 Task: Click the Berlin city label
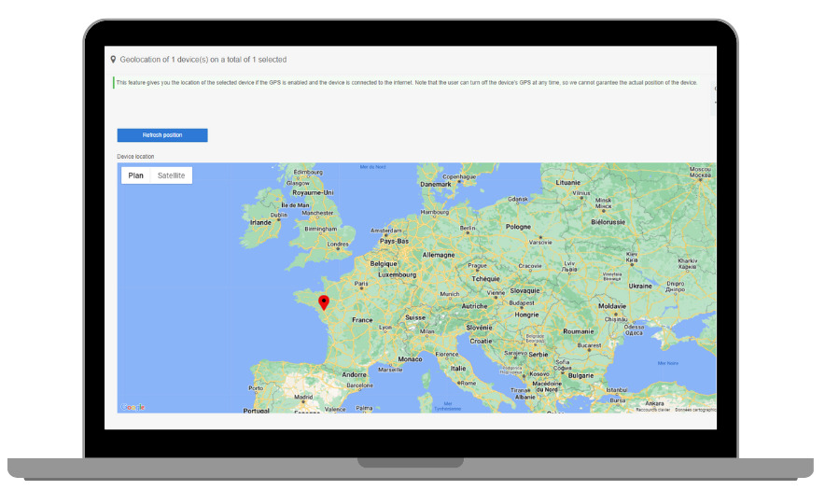(468, 229)
